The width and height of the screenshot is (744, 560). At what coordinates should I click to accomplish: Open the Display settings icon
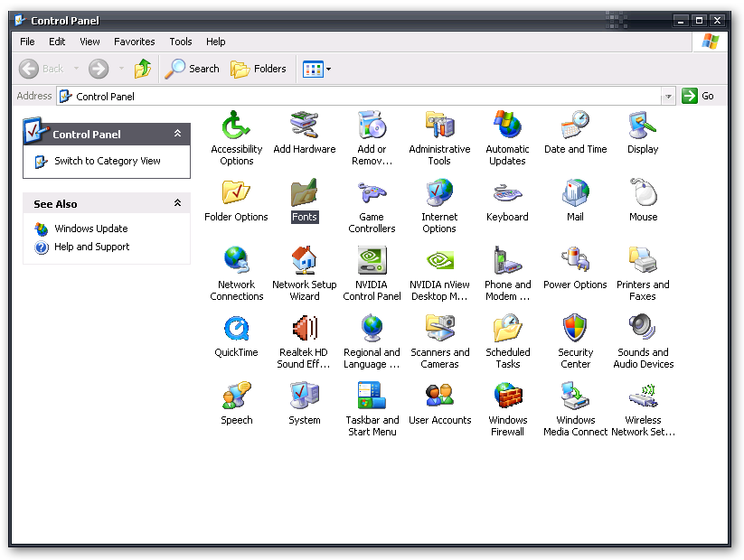643,126
